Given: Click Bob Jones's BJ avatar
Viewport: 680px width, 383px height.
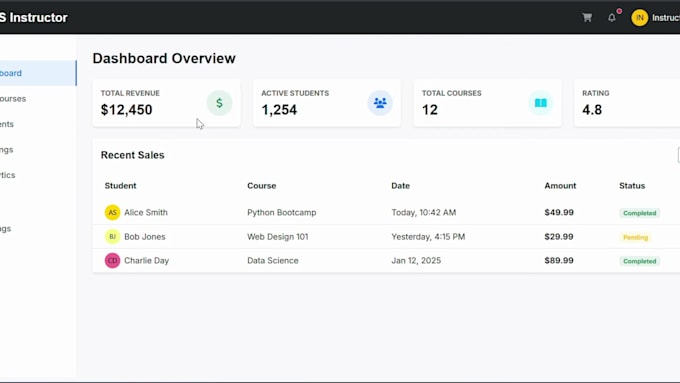Looking at the screenshot, I should 112,236.
